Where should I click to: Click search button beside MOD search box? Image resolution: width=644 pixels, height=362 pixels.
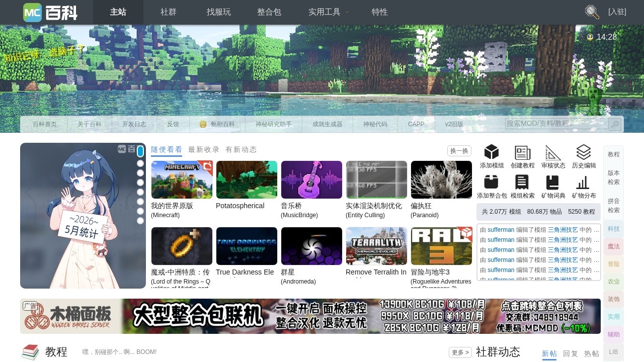614,124
